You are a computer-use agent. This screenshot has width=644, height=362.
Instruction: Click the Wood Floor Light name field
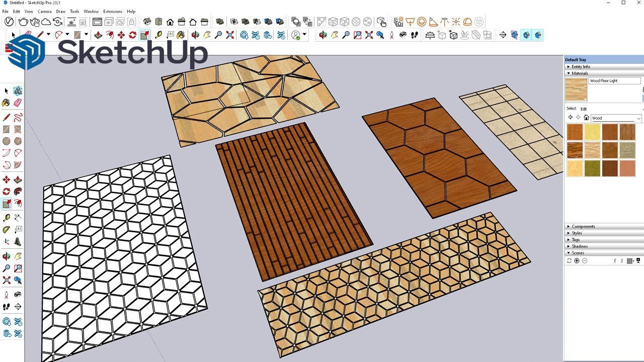[x=615, y=80]
